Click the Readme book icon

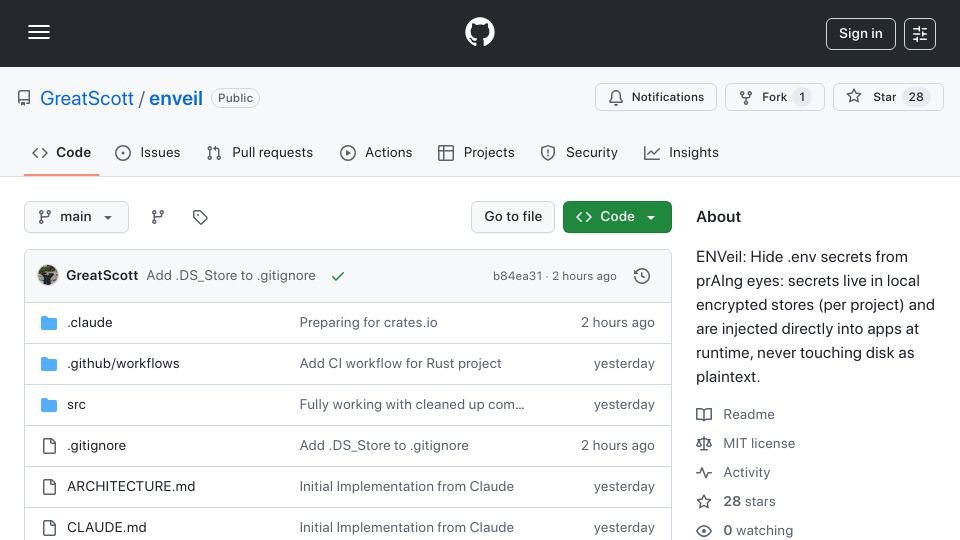click(x=704, y=414)
